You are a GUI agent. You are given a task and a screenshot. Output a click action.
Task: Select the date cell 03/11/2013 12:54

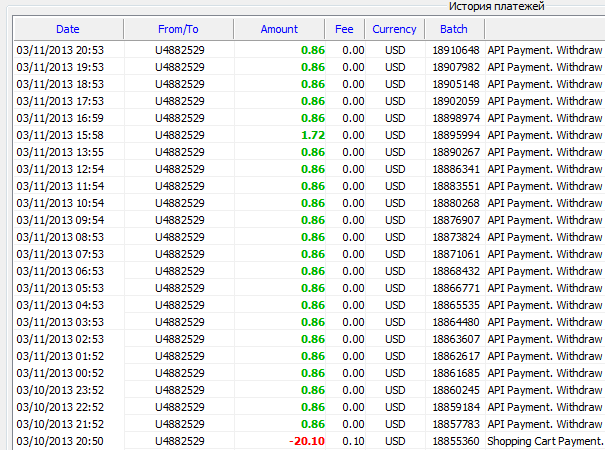59,169
